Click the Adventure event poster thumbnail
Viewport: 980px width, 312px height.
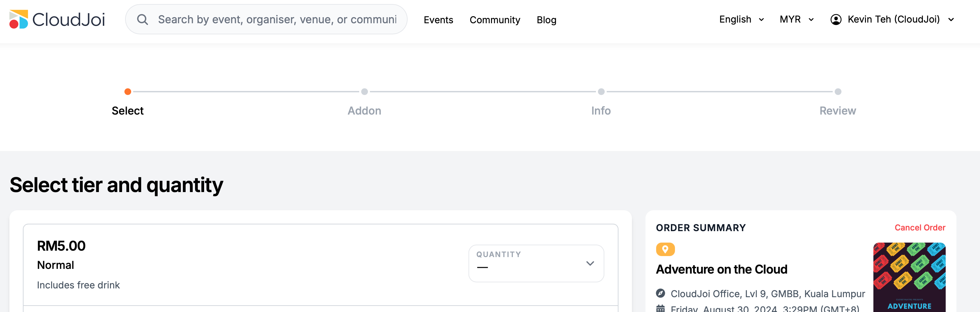pos(909,277)
